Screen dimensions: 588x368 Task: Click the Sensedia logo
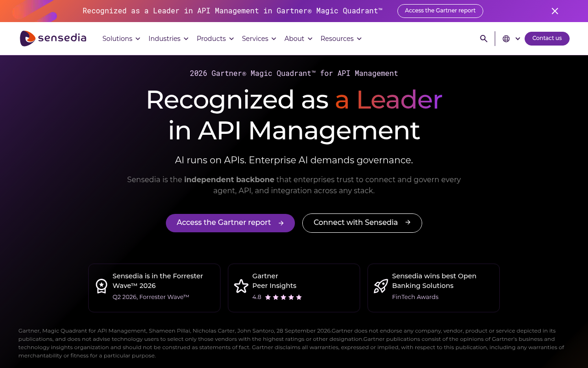point(53,38)
